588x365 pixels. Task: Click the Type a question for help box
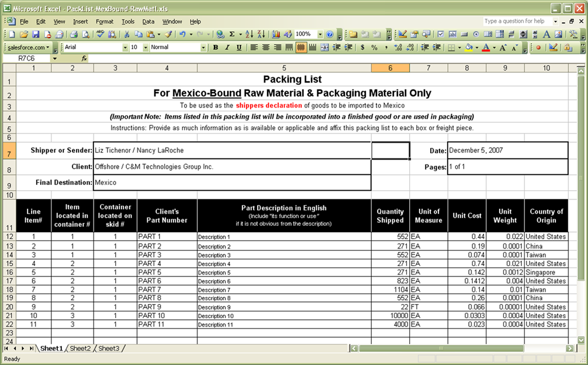pos(517,22)
